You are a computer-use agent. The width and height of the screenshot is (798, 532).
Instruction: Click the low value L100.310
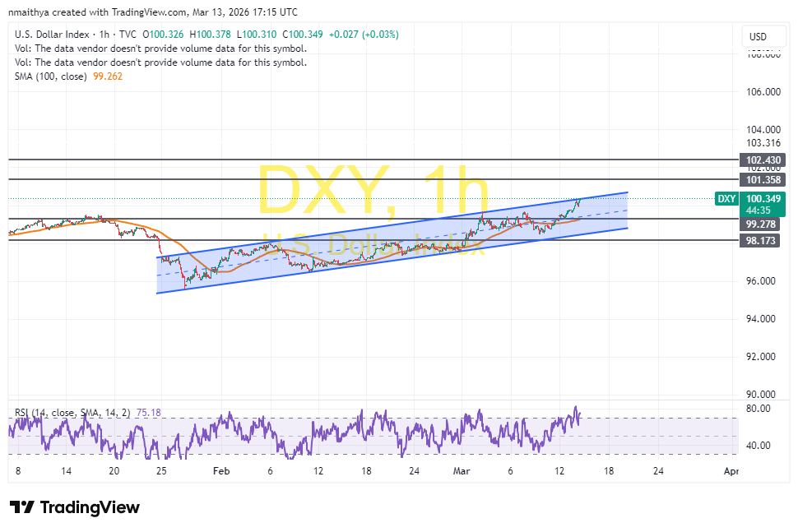pyautogui.click(x=257, y=35)
